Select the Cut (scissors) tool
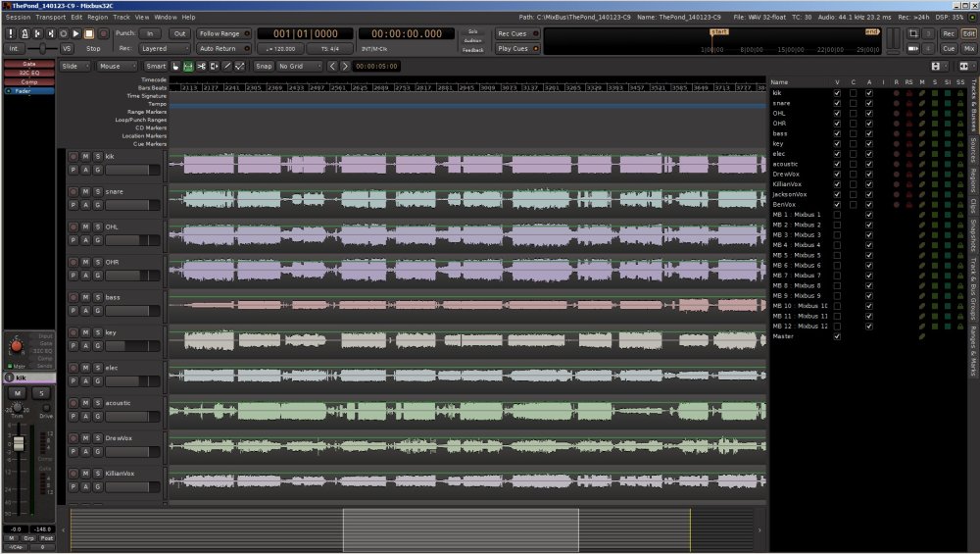980x554 pixels. point(201,66)
